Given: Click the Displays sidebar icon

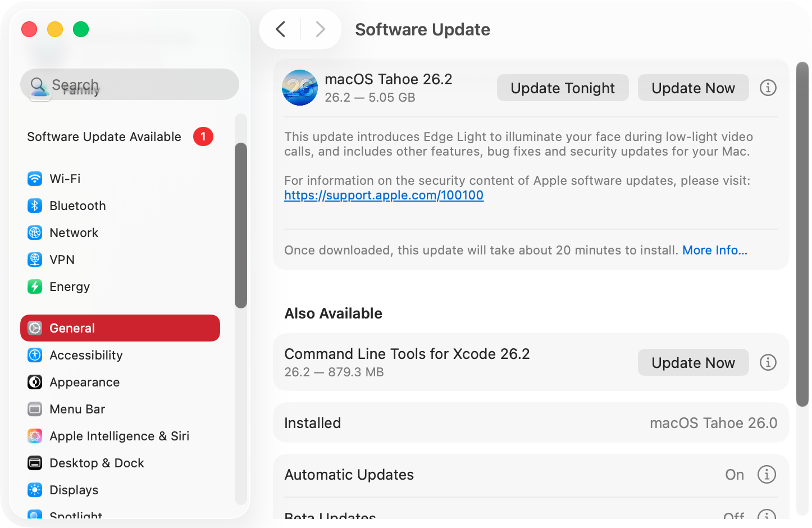Looking at the screenshot, I should click(x=35, y=490).
